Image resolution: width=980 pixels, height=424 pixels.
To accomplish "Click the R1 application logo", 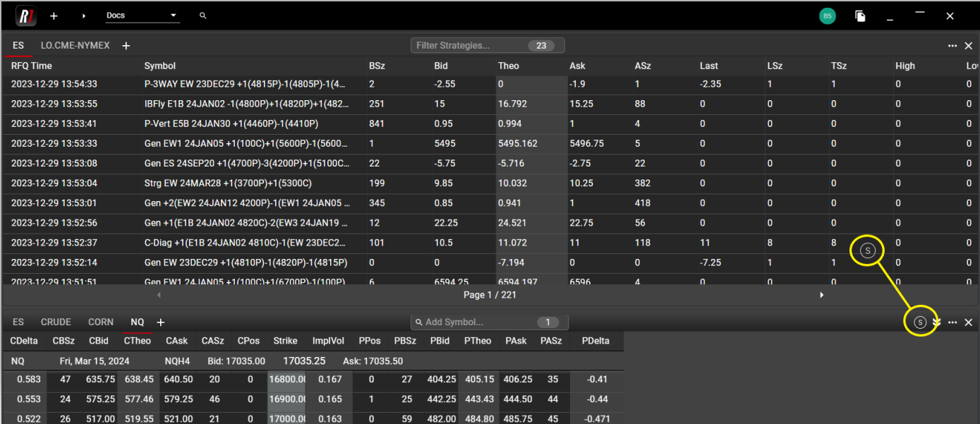I will (x=26, y=16).
